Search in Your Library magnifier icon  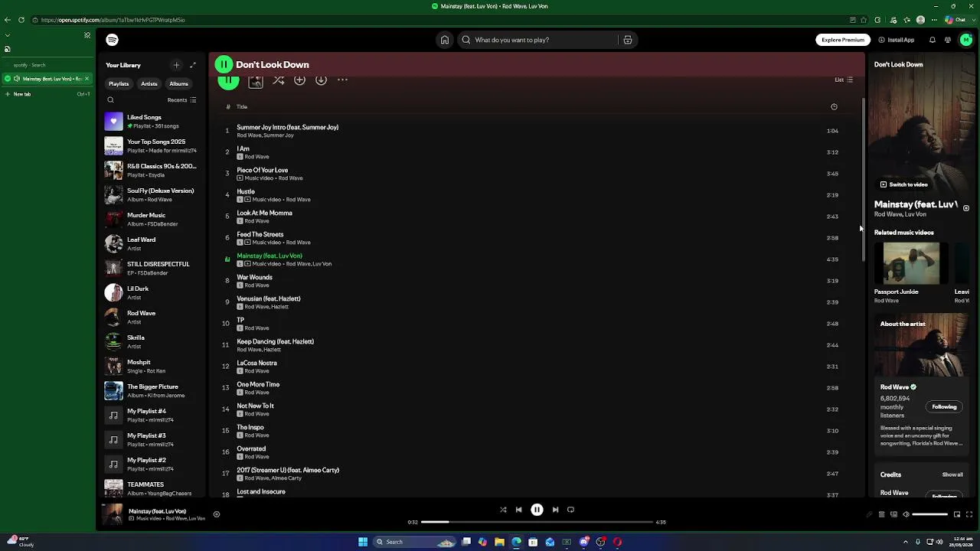(110, 100)
